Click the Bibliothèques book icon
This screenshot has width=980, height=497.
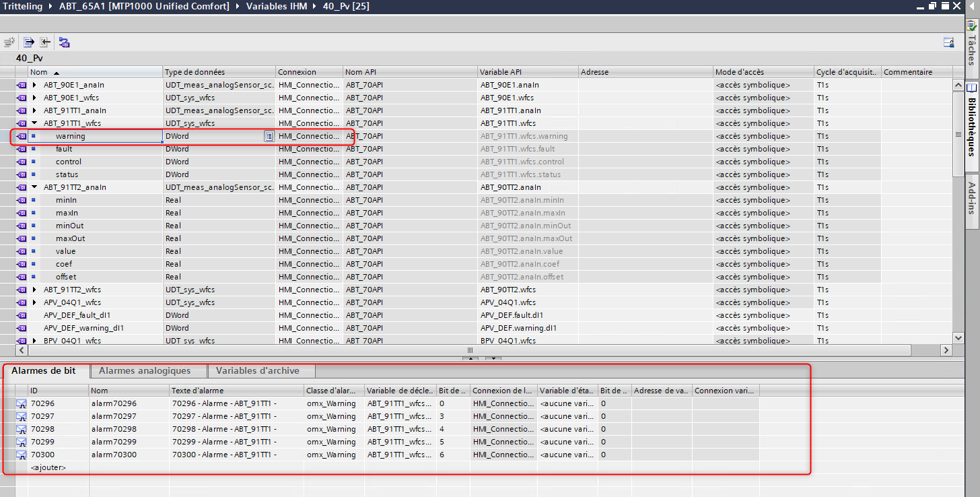tap(971, 88)
